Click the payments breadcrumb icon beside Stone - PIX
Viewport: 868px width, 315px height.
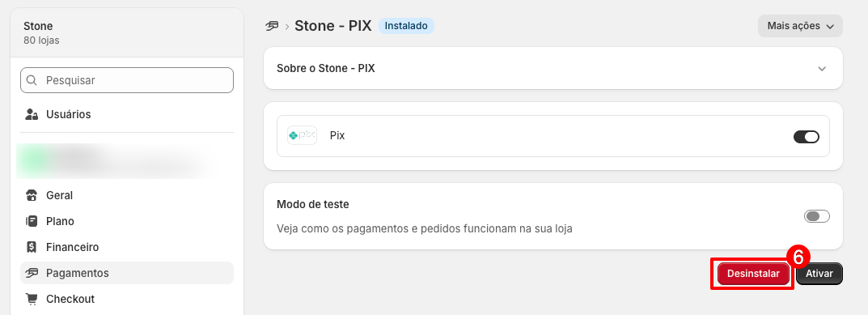[x=272, y=26]
